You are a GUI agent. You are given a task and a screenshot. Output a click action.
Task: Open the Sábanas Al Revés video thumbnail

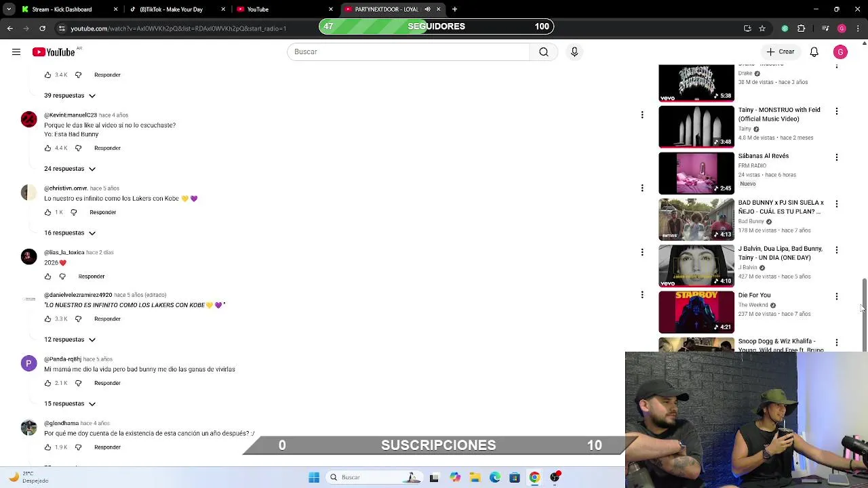point(696,173)
